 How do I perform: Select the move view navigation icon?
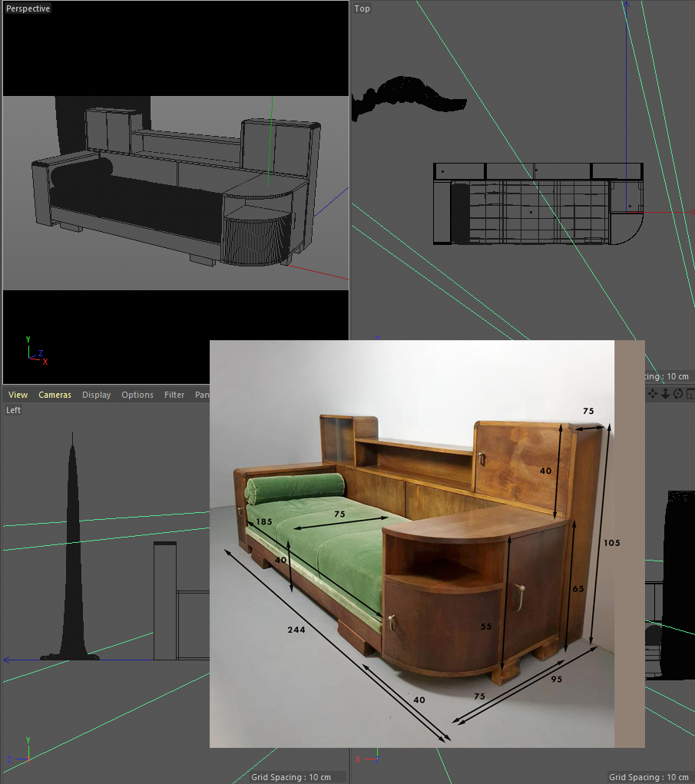point(653,394)
